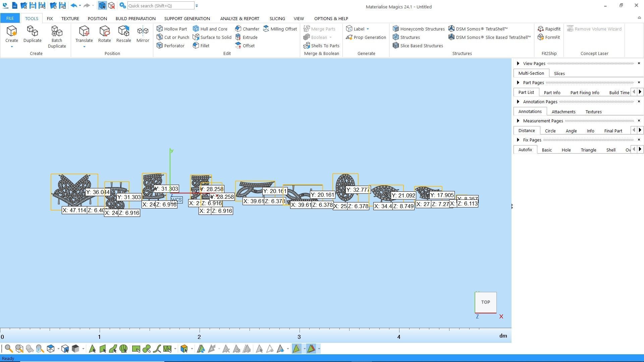Toggle the shaded cube view mode
This screenshot has width=644, height=362.
75,349
